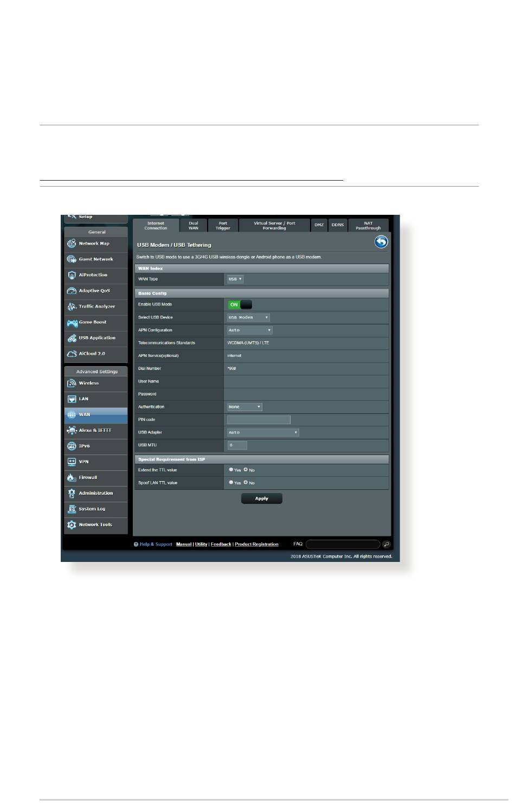Click the blue back arrow icon
The image size is (515, 812).
(381, 242)
